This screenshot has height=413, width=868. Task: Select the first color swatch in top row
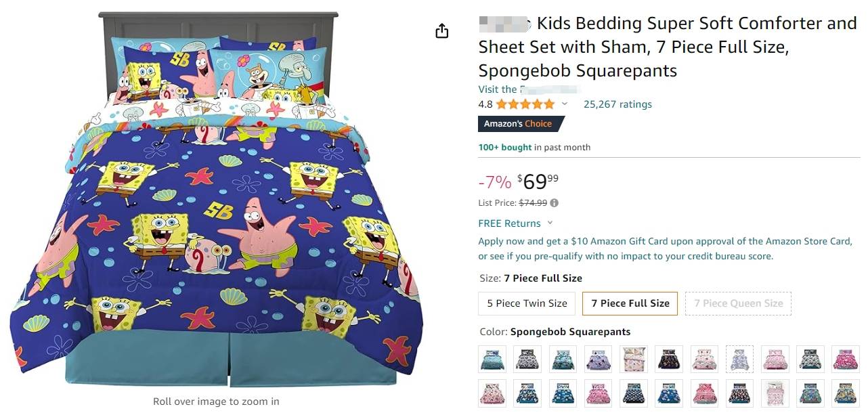[x=492, y=359]
